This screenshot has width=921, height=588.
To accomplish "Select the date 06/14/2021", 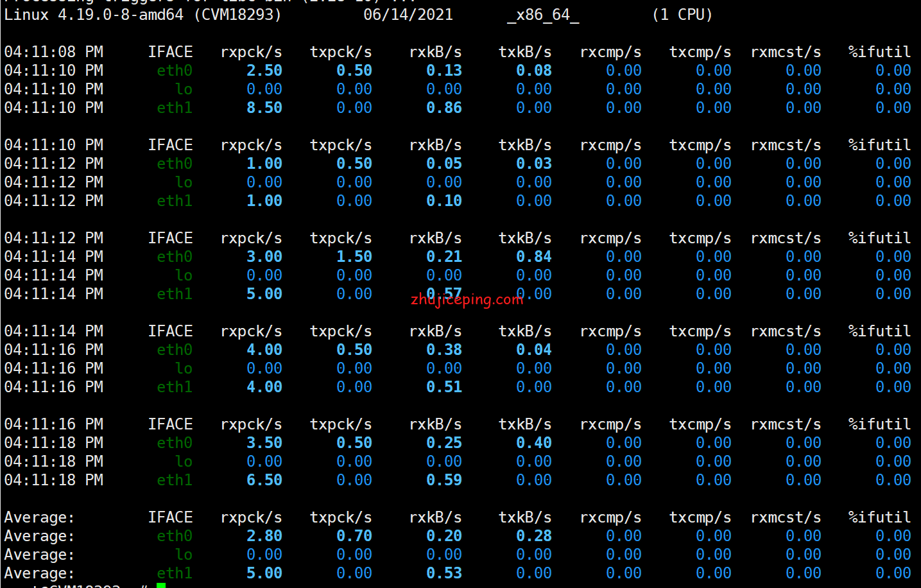I will [408, 14].
